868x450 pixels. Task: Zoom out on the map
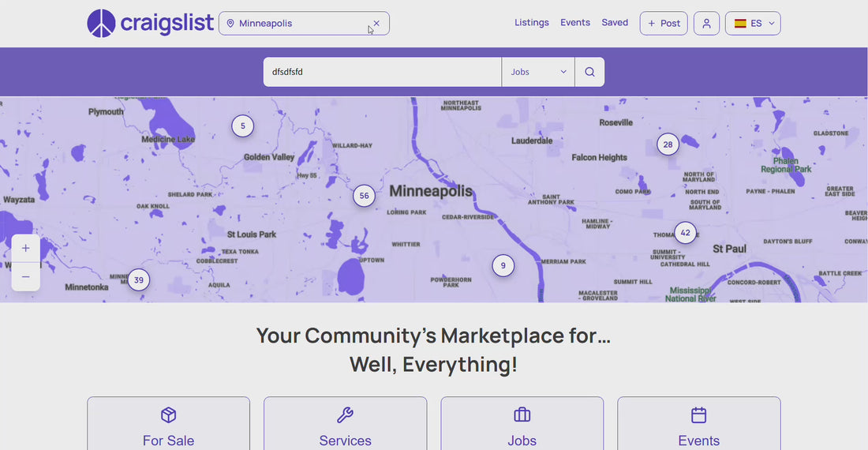[x=25, y=277]
